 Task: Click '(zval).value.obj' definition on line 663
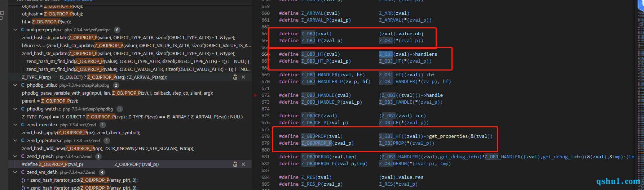point(401,34)
